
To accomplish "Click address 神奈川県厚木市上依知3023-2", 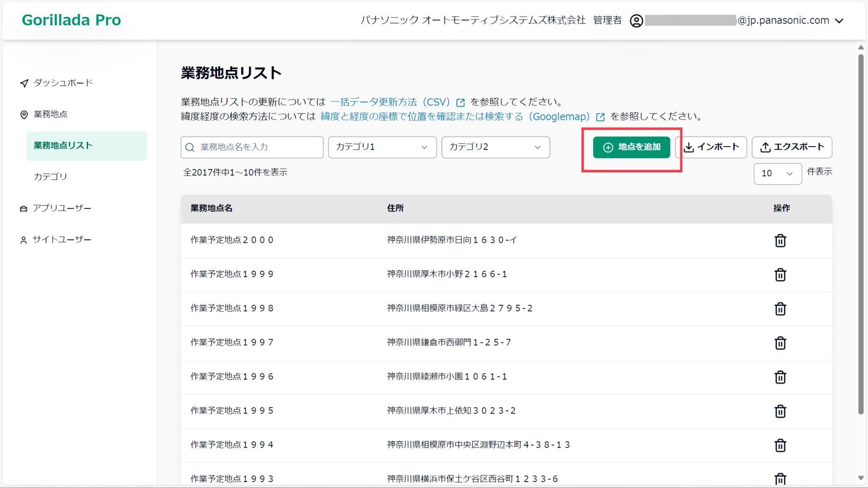I will (451, 411).
